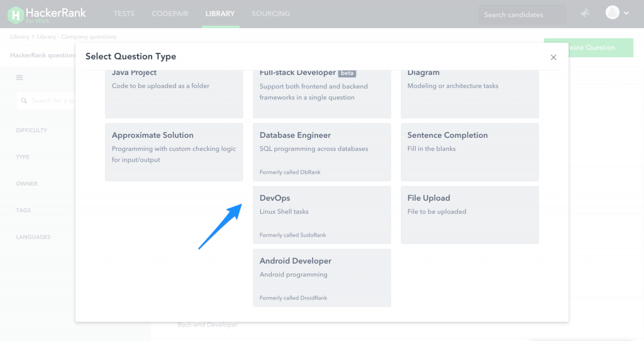The height and width of the screenshot is (341, 644).
Task: Select the Database Engineer question type
Action: [321, 152]
